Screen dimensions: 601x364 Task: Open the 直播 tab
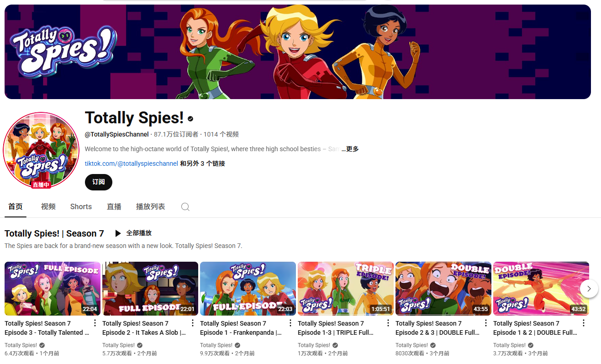pyautogui.click(x=114, y=207)
